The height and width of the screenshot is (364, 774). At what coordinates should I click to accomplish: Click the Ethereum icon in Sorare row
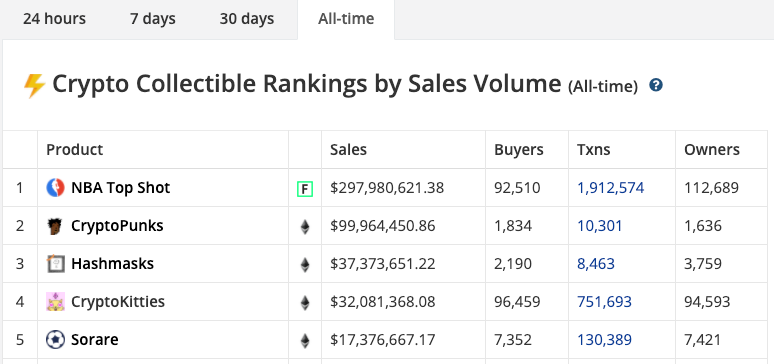pyautogui.click(x=305, y=340)
